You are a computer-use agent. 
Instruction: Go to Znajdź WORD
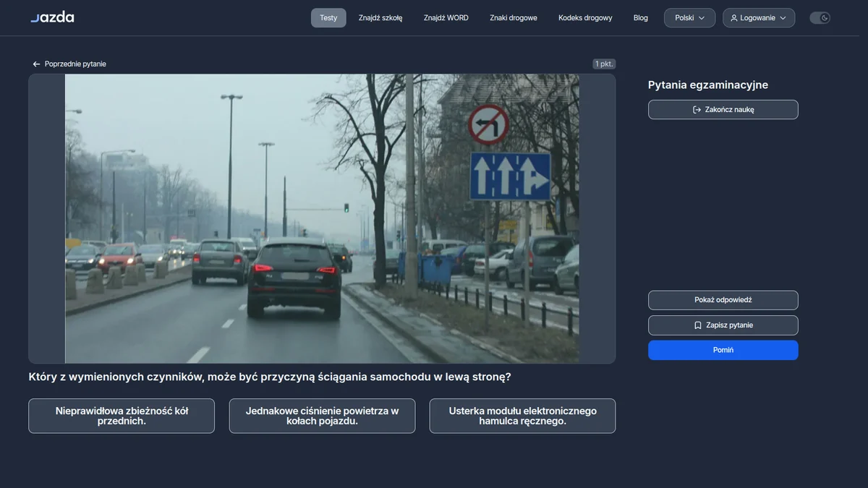point(446,18)
